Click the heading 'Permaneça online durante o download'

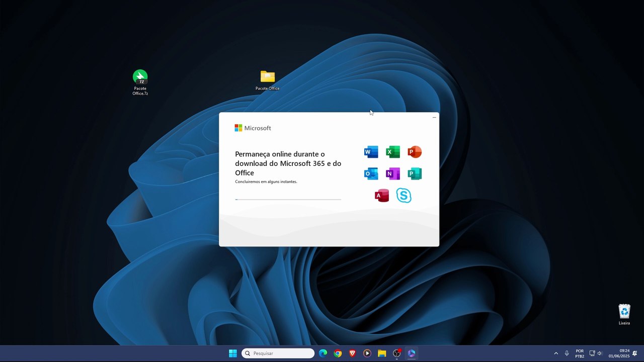click(288, 163)
